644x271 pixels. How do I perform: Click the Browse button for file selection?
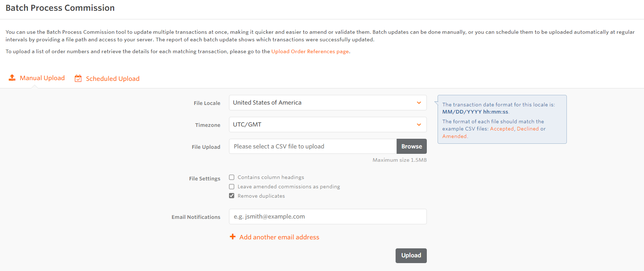(x=411, y=146)
